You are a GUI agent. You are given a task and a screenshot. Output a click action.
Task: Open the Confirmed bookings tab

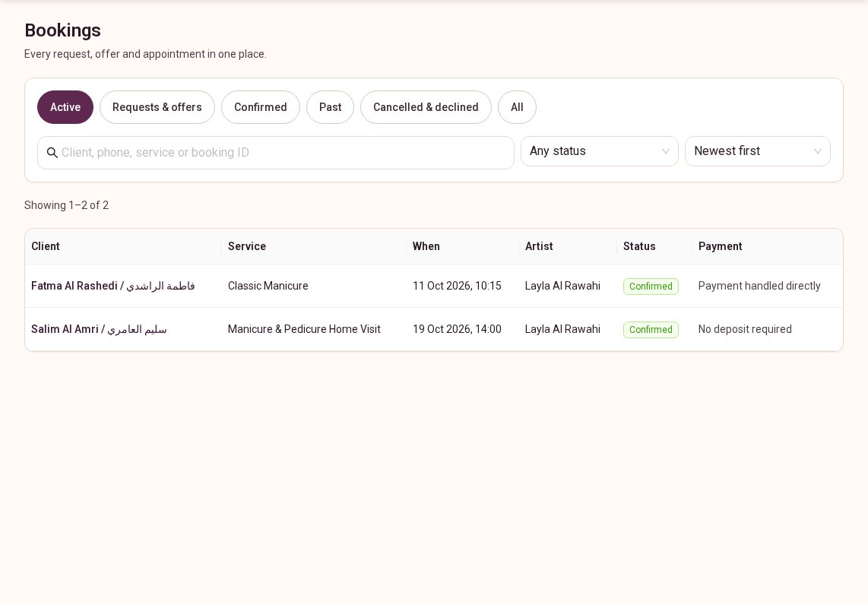[261, 107]
